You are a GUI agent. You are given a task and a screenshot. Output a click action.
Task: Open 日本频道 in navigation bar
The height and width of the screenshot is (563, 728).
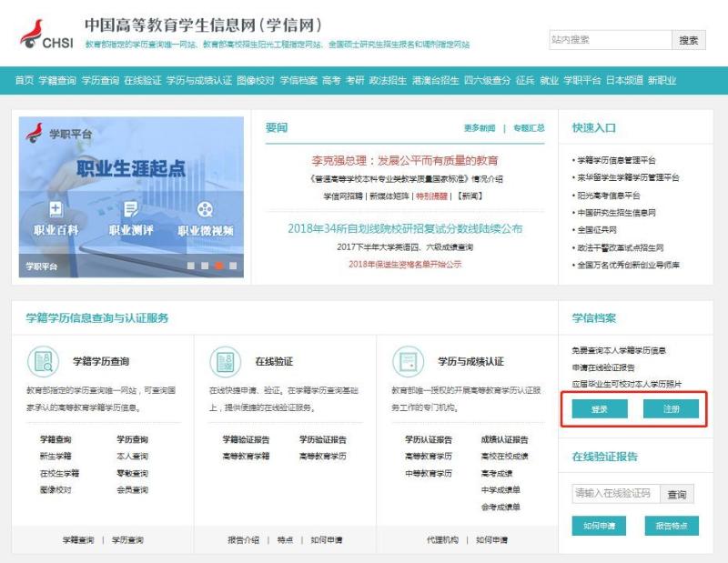coord(624,80)
